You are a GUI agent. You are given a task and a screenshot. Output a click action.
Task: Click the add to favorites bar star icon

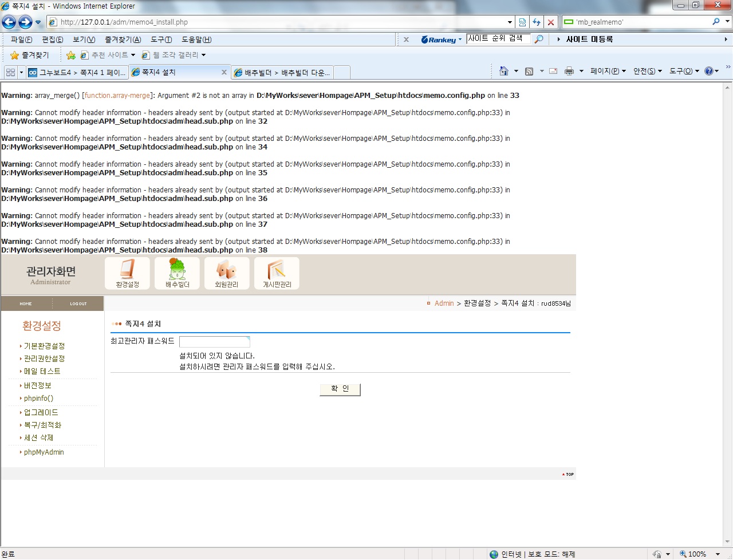tap(71, 56)
